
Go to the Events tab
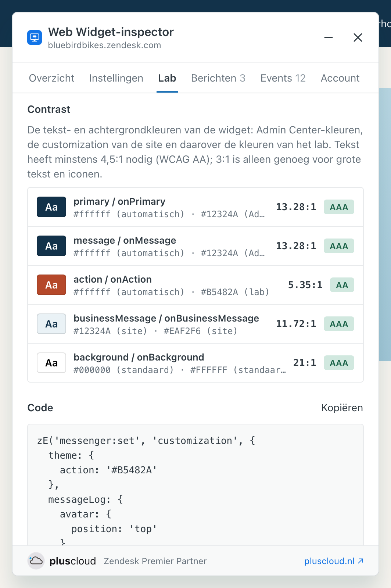pyautogui.click(x=283, y=78)
